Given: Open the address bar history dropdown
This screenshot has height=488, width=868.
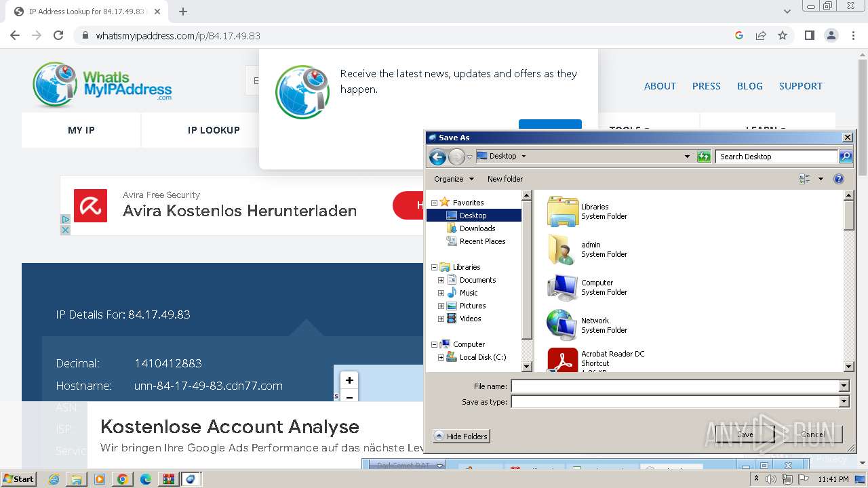Looking at the screenshot, I should [x=687, y=157].
